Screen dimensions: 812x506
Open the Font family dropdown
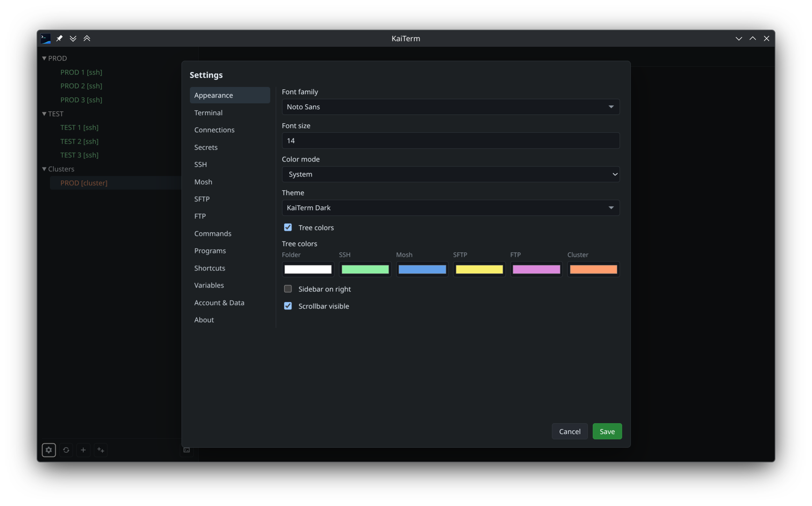click(x=450, y=107)
